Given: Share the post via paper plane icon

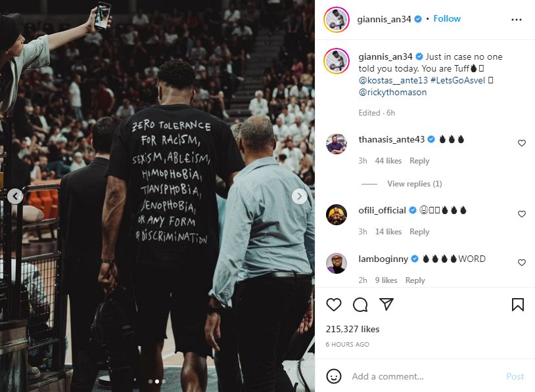Looking at the screenshot, I should coord(386,304).
